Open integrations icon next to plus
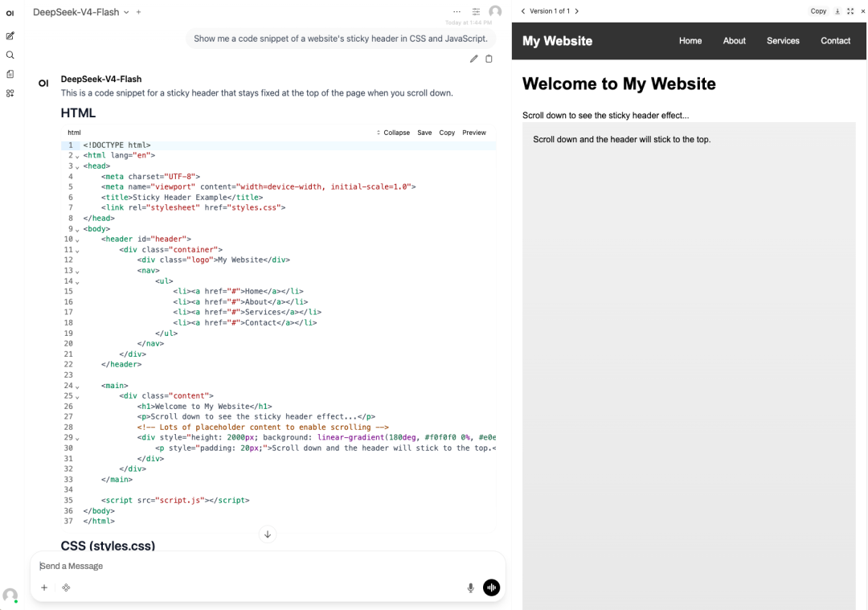868x610 pixels. pos(66,587)
